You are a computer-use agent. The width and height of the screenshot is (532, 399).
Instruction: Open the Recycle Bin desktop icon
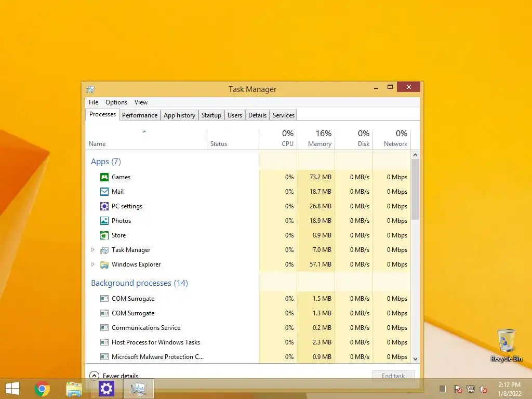coord(506,345)
